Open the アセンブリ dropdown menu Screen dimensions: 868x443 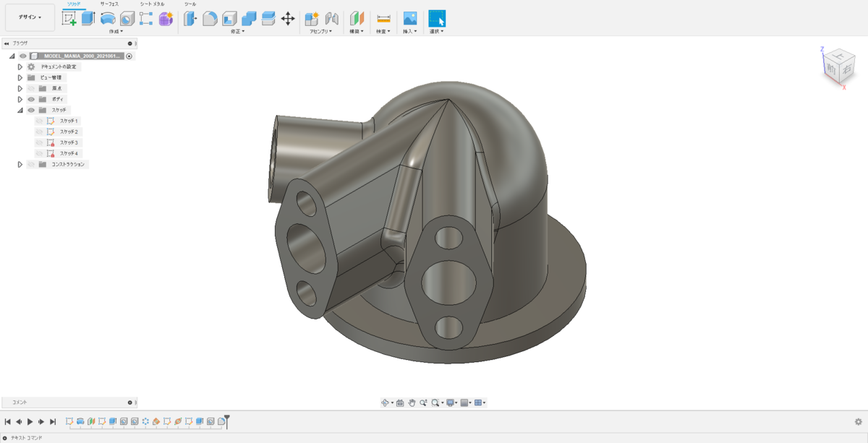[320, 31]
